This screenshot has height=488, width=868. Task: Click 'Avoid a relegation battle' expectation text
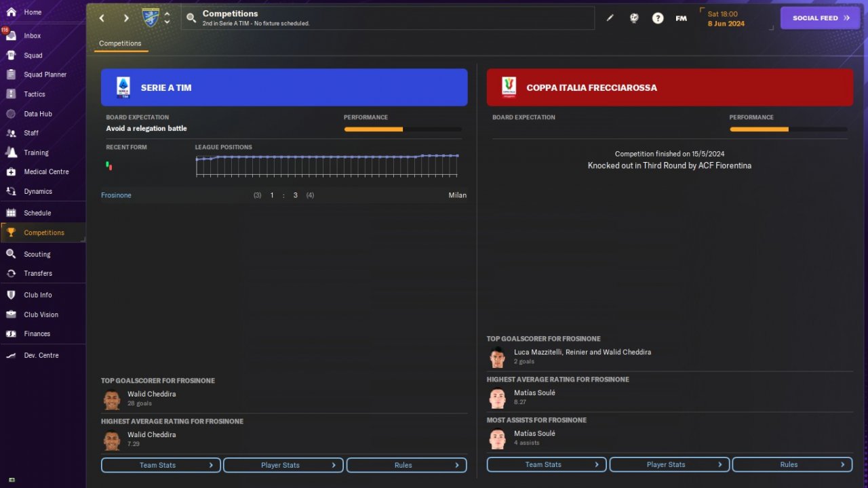click(146, 128)
